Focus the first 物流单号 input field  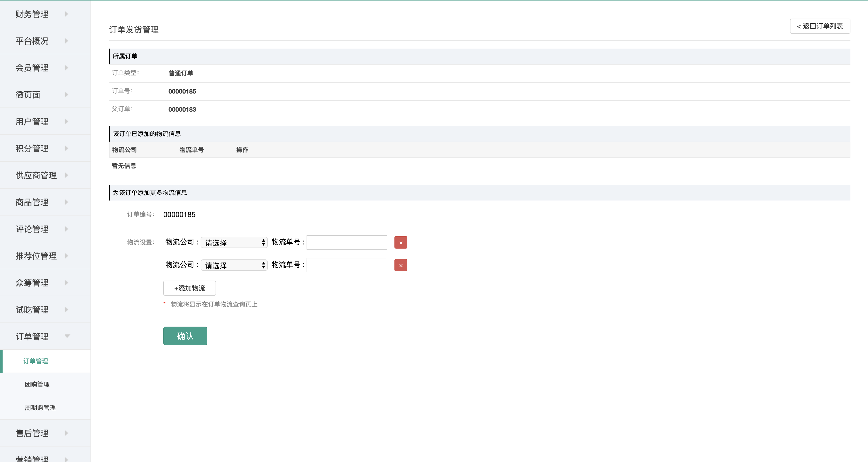[347, 242]
